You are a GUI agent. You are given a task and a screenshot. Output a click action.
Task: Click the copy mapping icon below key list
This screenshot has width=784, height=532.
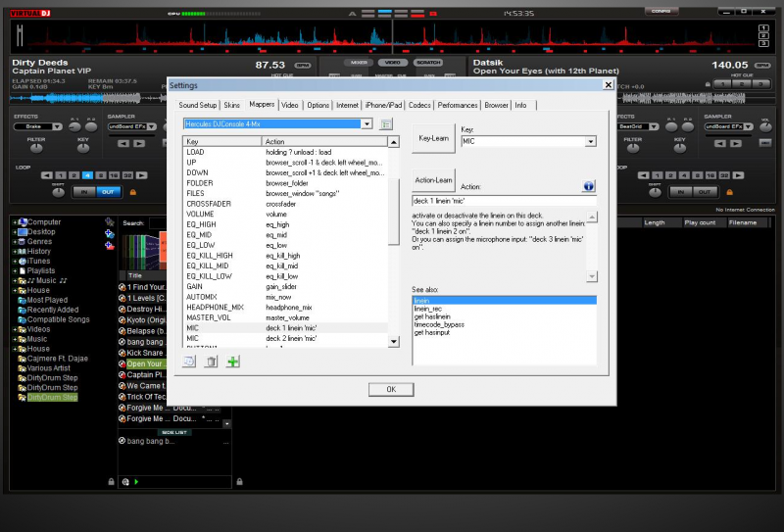tap(190, 362)
